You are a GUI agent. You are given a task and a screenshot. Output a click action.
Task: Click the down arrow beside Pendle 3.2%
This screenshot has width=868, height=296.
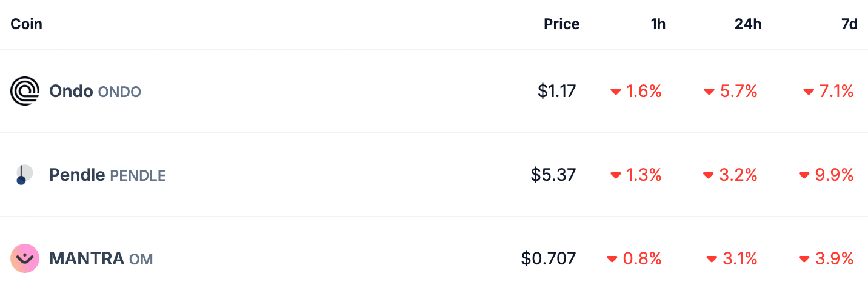click(x=709, y=176)
